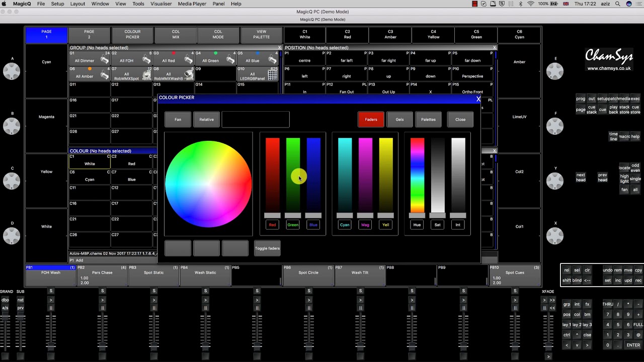
Task: Click the pause button under PB3
Action: point(154,308)
